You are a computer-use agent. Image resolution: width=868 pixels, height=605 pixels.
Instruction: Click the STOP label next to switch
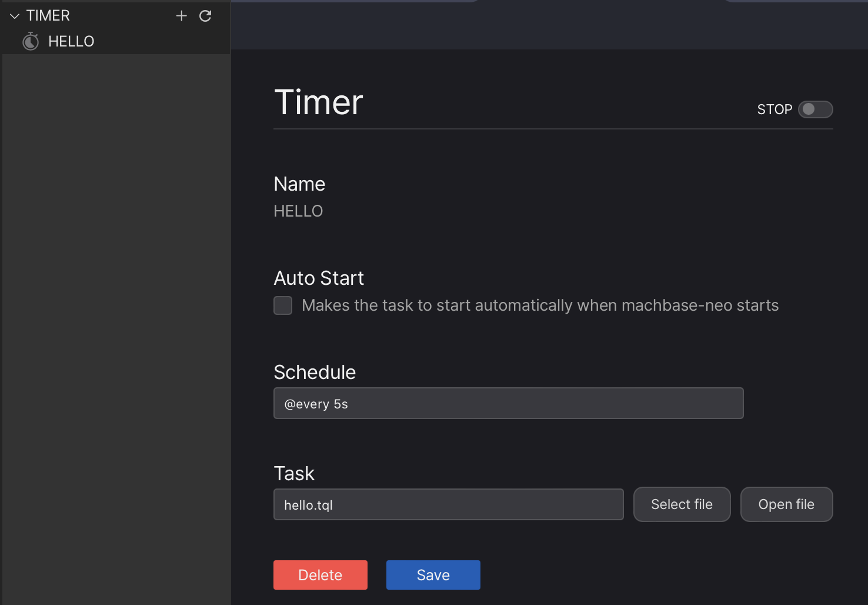point(774,109)
